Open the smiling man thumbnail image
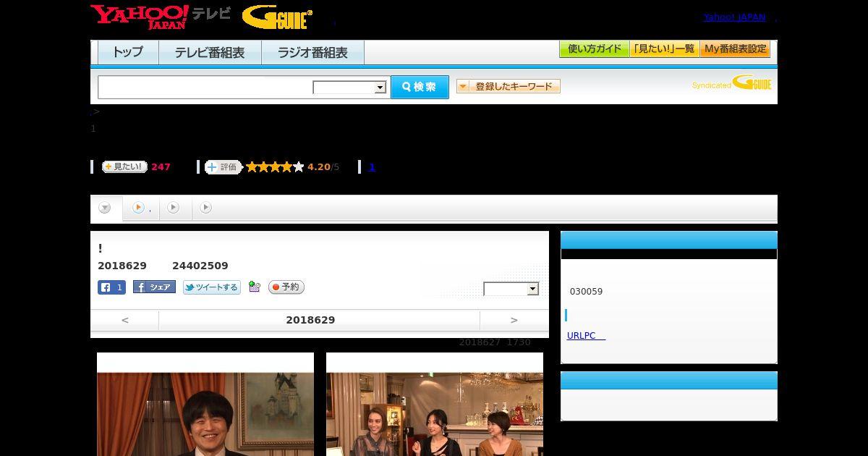Screen dimensions: 868x456 click(x=205, y=404)
